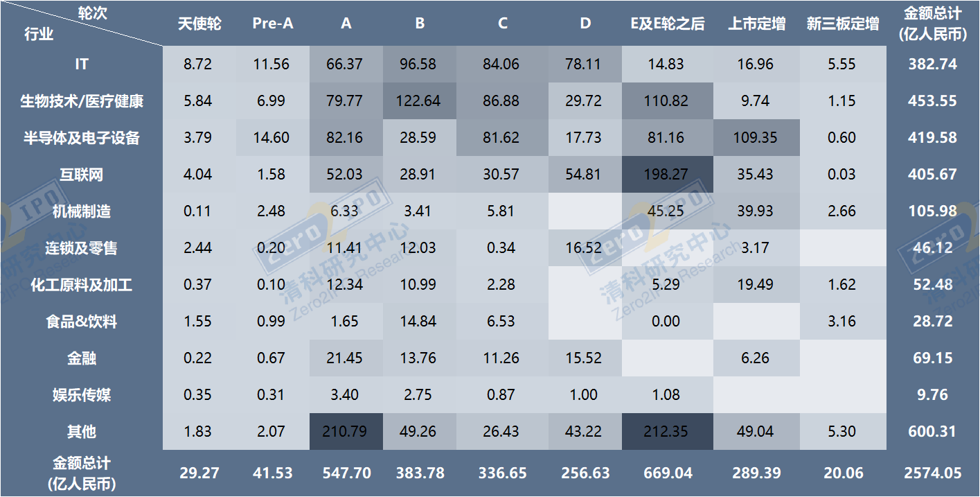Click the cell with value 198.27

click(x=665, y=175)
